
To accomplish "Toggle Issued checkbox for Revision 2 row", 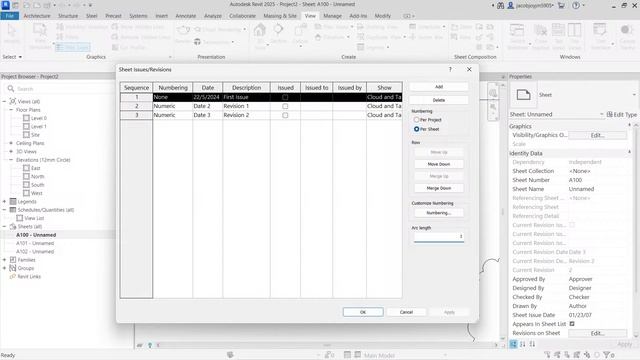I will tap(285, 115).
